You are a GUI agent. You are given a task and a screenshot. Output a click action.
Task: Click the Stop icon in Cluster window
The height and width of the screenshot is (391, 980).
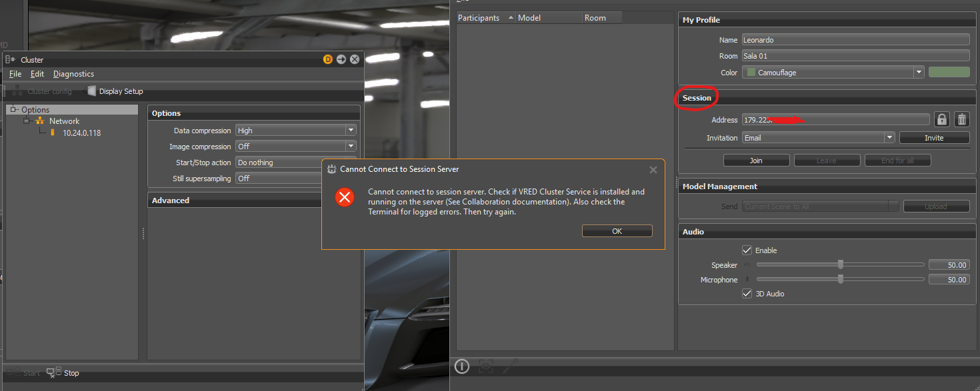pos(53,373)
